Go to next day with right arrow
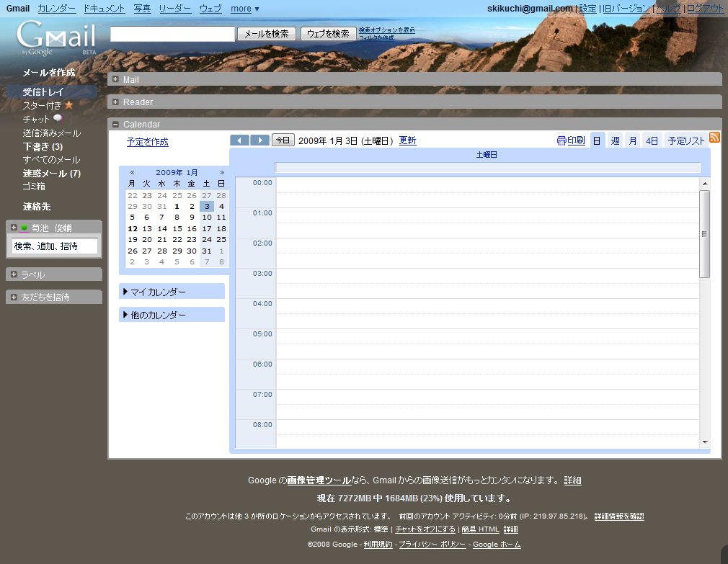Viewport: 728px width, 564px height. click(x=260, y=140)
